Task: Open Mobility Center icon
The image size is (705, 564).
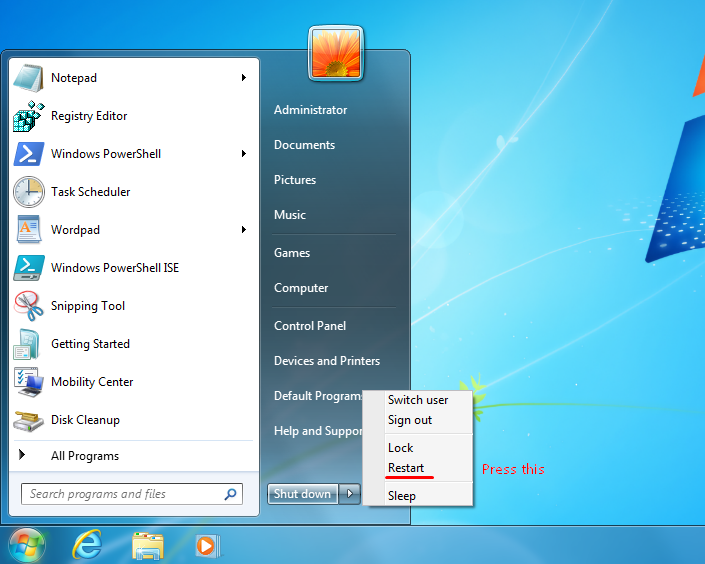Action: point(28,382)
